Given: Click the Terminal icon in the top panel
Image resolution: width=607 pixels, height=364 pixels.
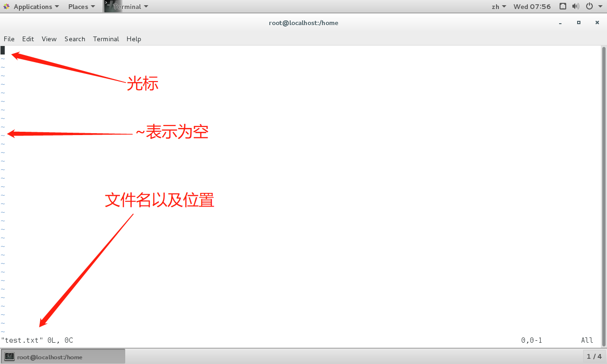Looking at the screenshot, I should point(109,6).
